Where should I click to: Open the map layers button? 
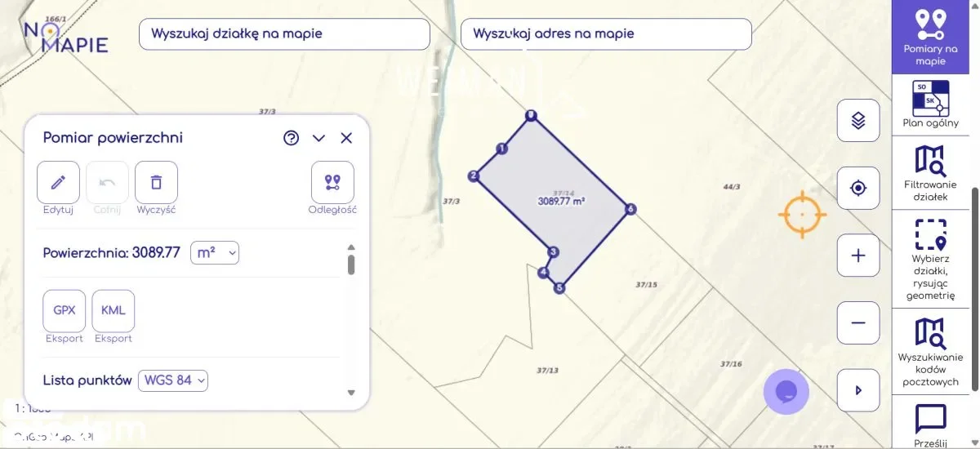858,121
